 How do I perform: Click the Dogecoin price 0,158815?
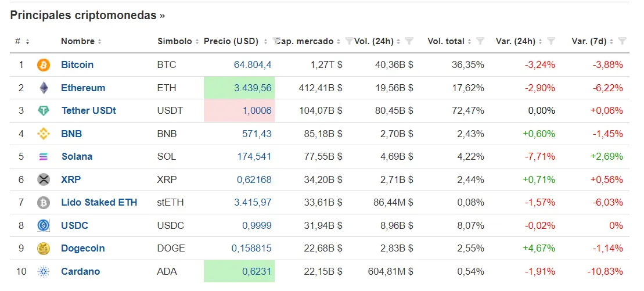tap(252, 248)
